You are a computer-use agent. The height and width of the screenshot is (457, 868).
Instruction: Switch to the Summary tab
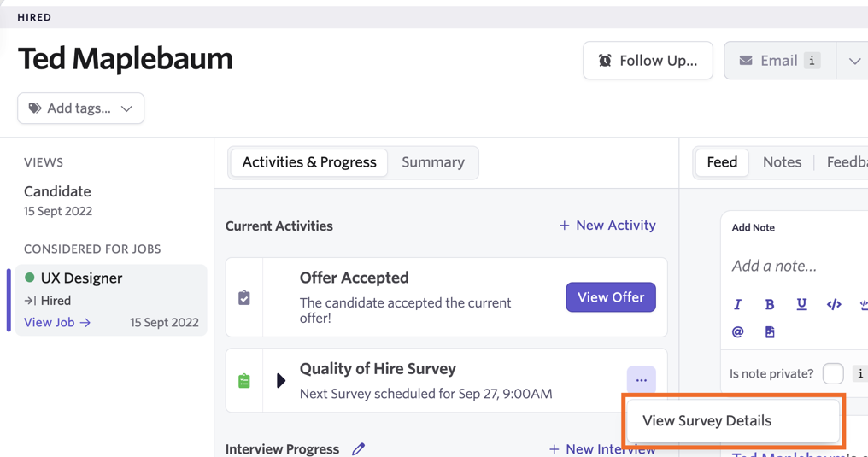point(433,162)
